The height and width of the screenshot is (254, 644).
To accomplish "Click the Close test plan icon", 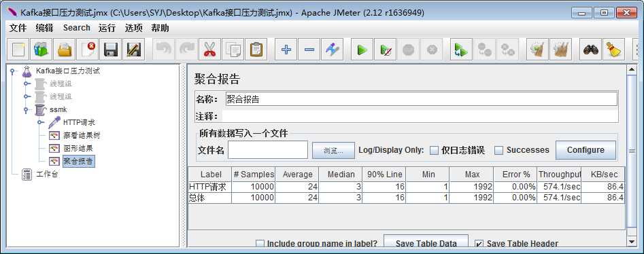I will [x=88, y=50].
